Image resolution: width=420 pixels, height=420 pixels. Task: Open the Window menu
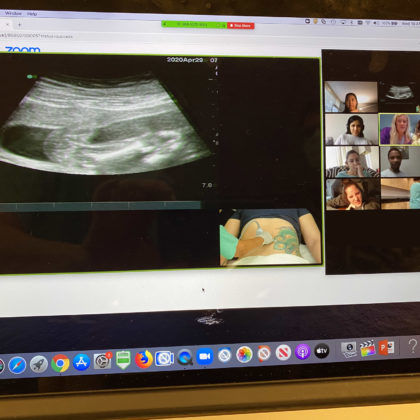pyautogui.click(x=13, y=13)
